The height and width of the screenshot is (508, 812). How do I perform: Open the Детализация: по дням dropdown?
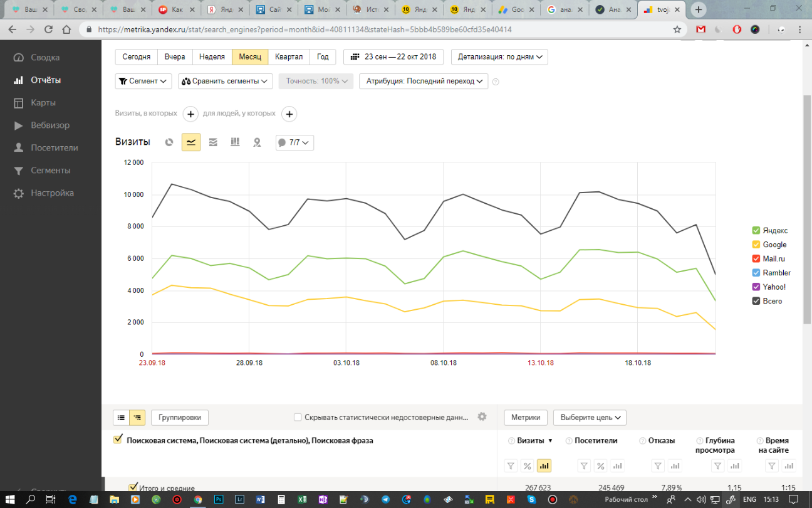(499, 56)
